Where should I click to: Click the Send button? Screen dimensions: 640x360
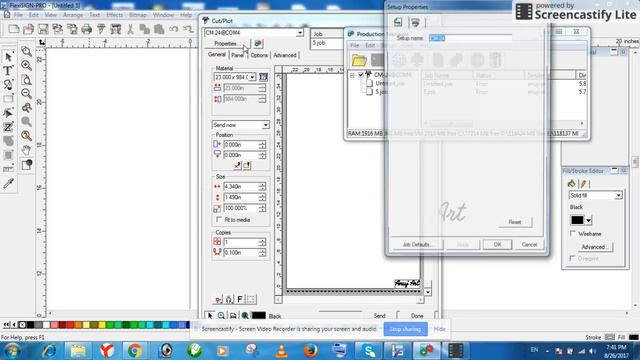pyautogui.click(x=379, y=316)
